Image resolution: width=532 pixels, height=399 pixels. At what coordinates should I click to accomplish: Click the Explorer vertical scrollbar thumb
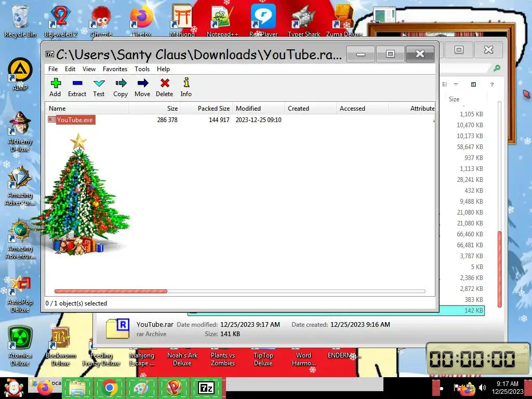click(499, 269)
